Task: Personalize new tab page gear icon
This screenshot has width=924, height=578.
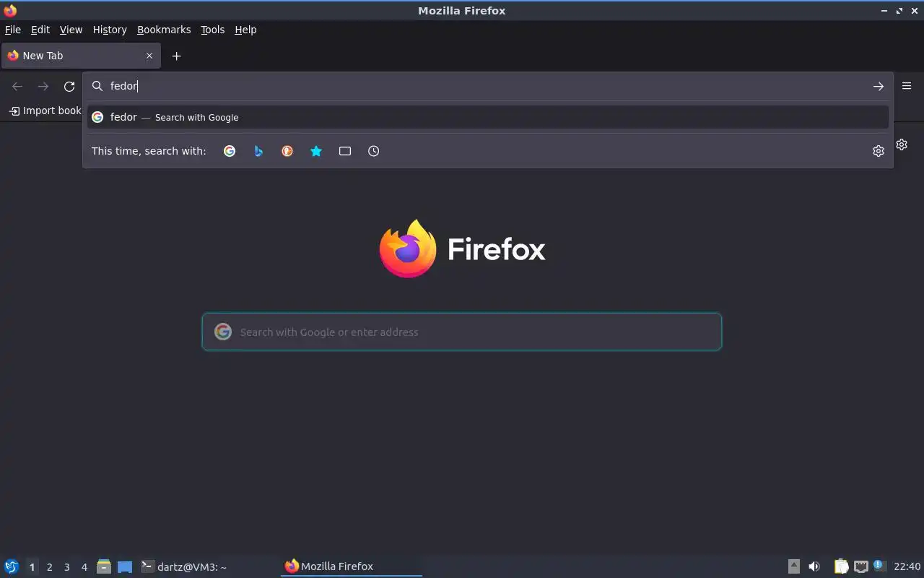Action: tap(902, 144)
